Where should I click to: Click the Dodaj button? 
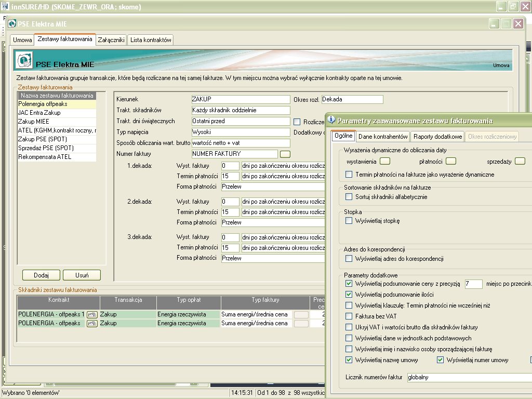[x=42, y=275]
